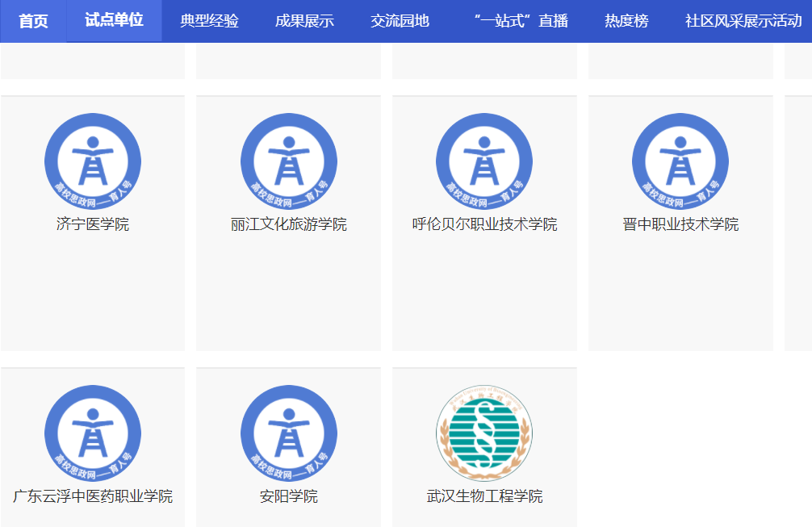Viewport: 812px width, 527px height.
Task: Open the 丽江文化旅游学院 name link
Action: (x=289, y=224)
